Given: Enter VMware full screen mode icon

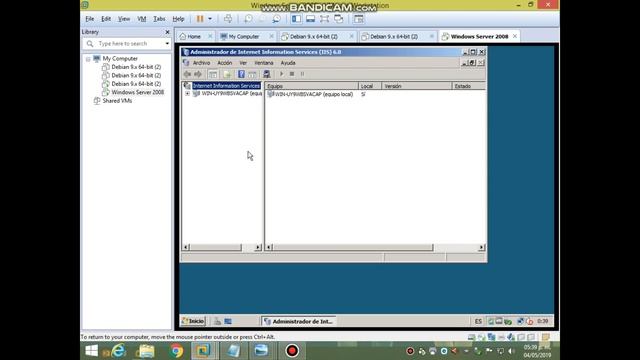Looking at the screenshot, I should [x=324, y=19].
